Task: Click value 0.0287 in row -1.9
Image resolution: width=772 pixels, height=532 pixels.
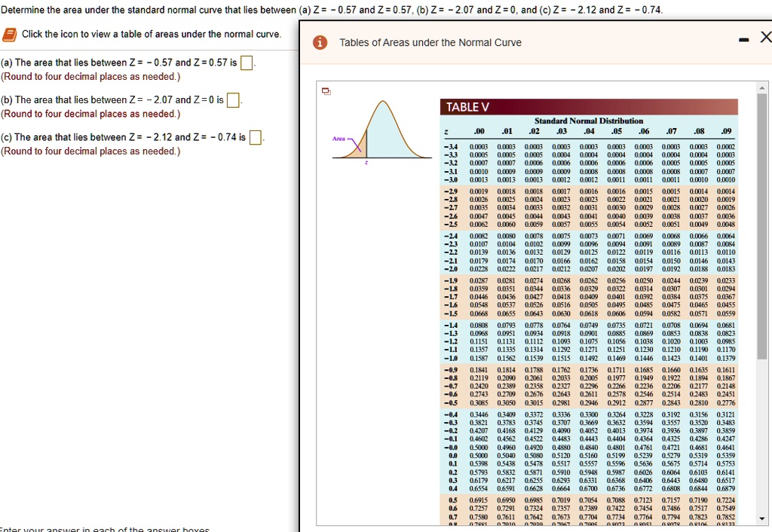Action: click(479, 280)
